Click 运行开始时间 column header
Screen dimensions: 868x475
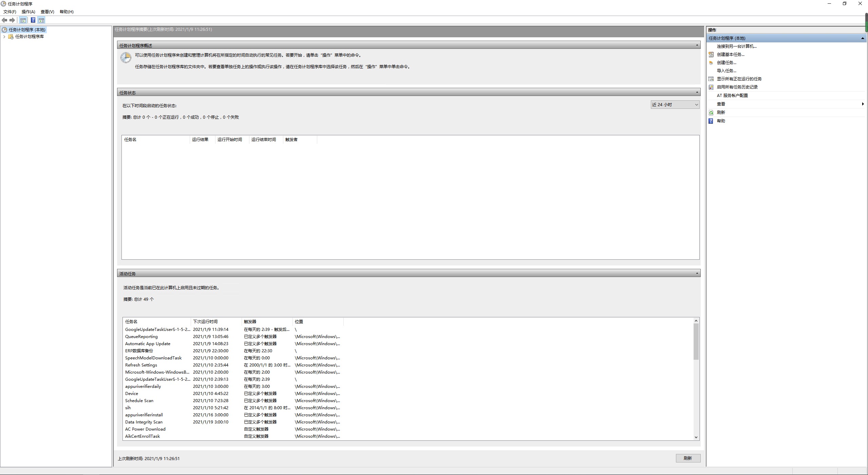tap(232, 140)
